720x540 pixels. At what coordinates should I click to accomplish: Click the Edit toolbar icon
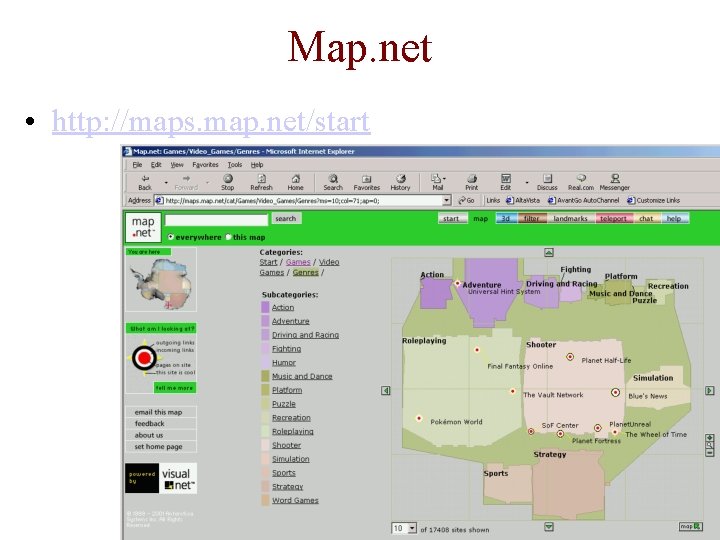506,182
